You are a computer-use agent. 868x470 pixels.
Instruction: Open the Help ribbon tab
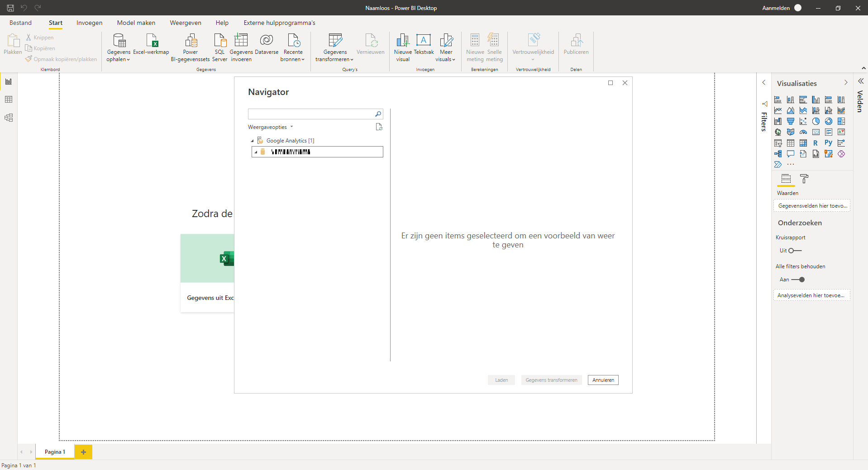click(x=222, y=23)
